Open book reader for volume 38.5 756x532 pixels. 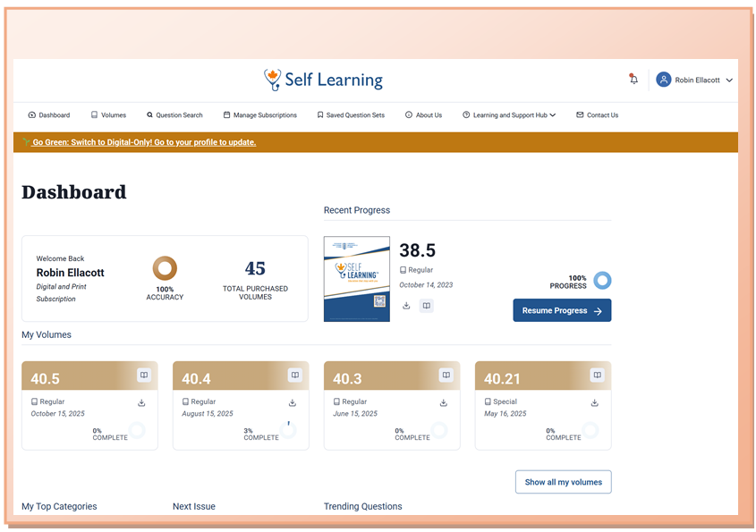point(427,306)
